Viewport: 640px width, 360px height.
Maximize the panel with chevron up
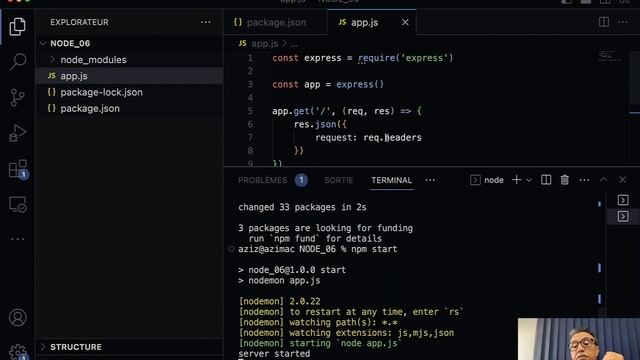coord(604,180)
